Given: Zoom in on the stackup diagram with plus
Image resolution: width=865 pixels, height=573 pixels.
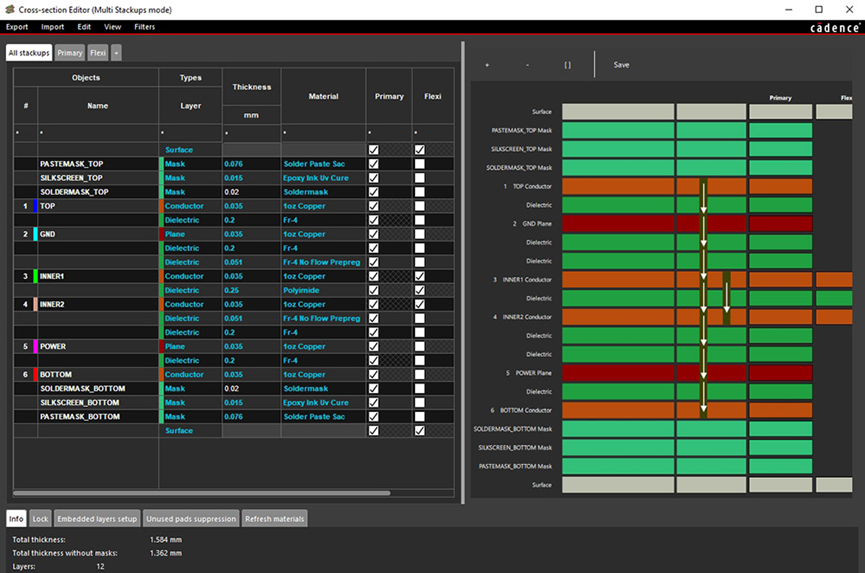Looking at the screenshot, I should click(x=487, y=65).
